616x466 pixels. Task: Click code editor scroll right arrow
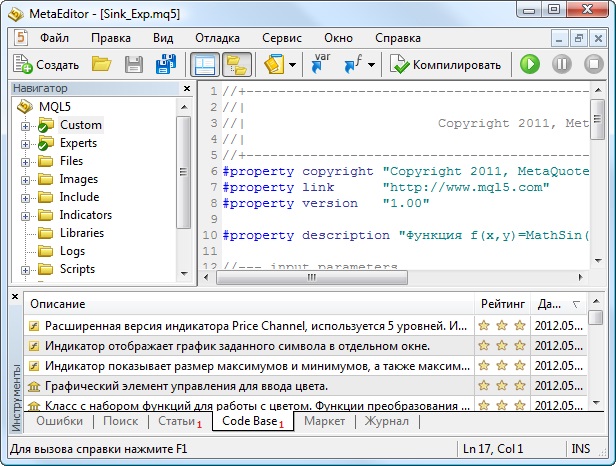click(x=581, y=277)
